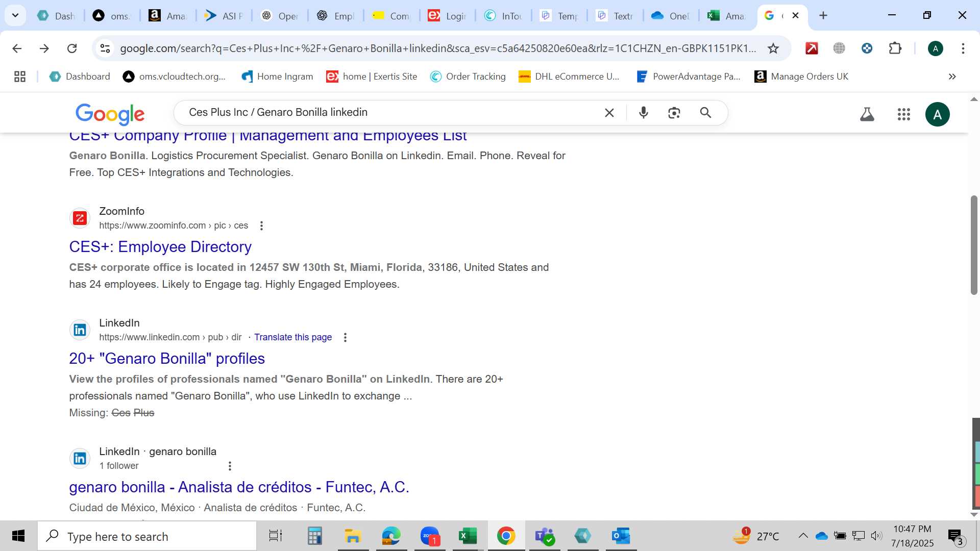Open the bookmarks apps grid icon
Screen dimensions: 980x551
coord(20,77)
